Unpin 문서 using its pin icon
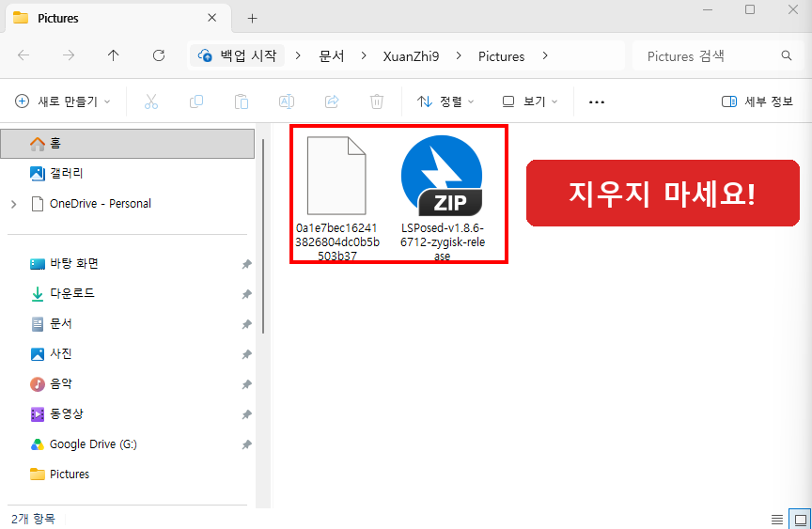Screen dimensions: 812x529 click(x=246, y=324)
